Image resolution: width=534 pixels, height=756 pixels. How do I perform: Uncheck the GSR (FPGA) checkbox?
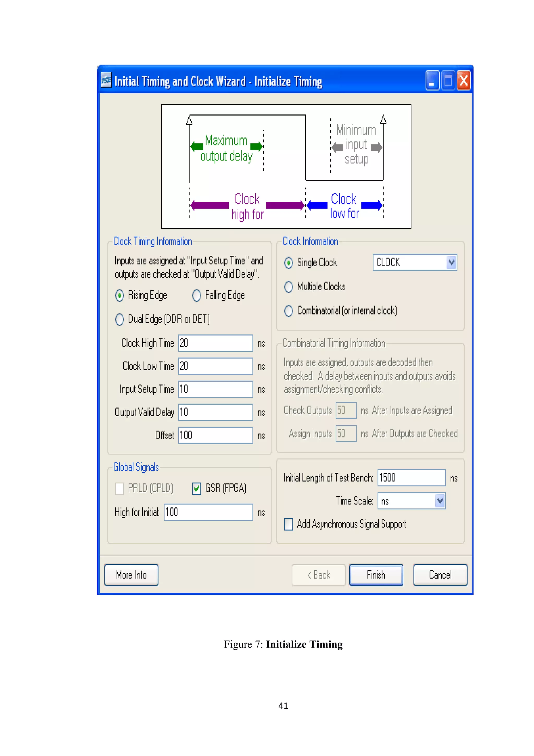(x=196, y=488)
